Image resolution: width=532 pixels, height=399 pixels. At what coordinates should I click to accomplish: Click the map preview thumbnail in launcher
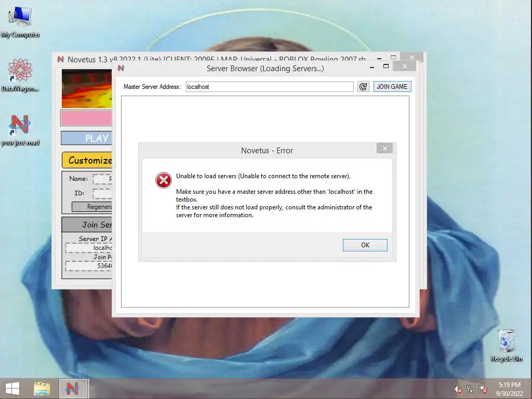[87, 88]
